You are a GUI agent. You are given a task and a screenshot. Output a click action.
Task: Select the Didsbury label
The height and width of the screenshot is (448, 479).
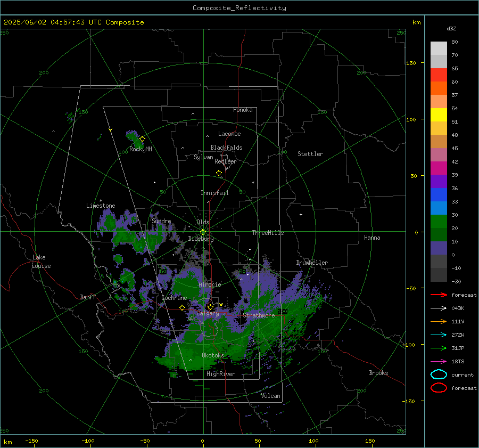(x=201, y=239)
